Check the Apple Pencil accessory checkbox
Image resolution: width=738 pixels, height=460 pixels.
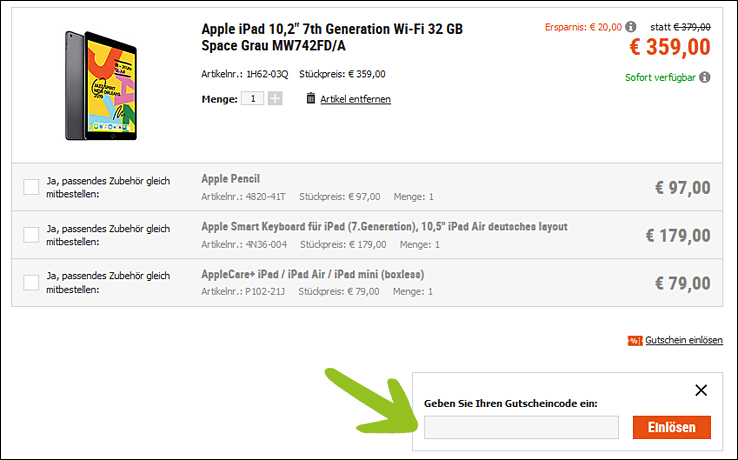pos(31,187)
